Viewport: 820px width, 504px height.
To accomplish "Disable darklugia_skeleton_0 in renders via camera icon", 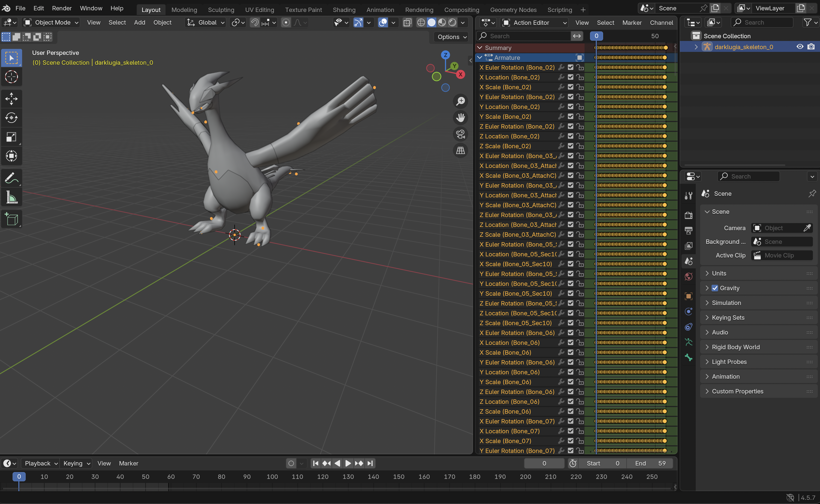I will point(811,47).
